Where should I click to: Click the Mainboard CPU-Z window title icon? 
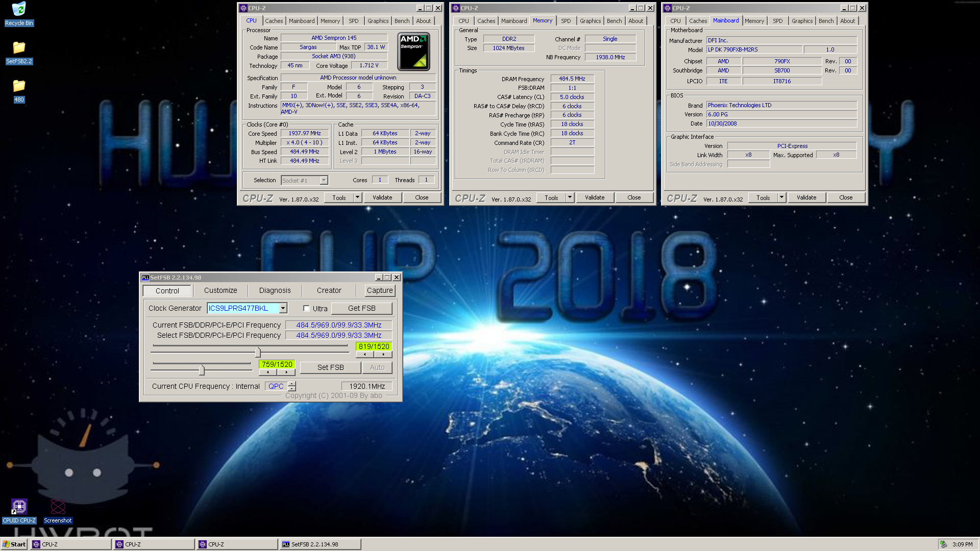(x=668, y=8)
